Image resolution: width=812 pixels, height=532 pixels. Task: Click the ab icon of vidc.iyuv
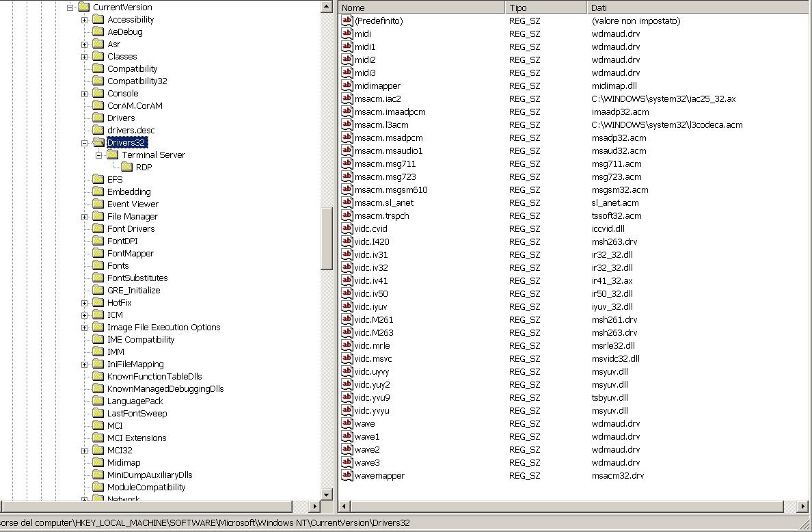[x=347, y=306]
